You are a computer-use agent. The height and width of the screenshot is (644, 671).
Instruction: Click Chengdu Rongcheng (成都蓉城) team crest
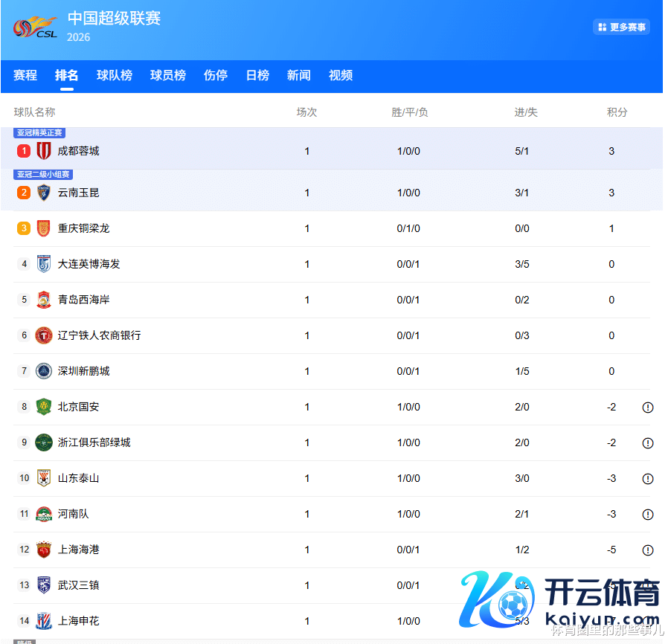pyautogui.click(x=44, y=151)
